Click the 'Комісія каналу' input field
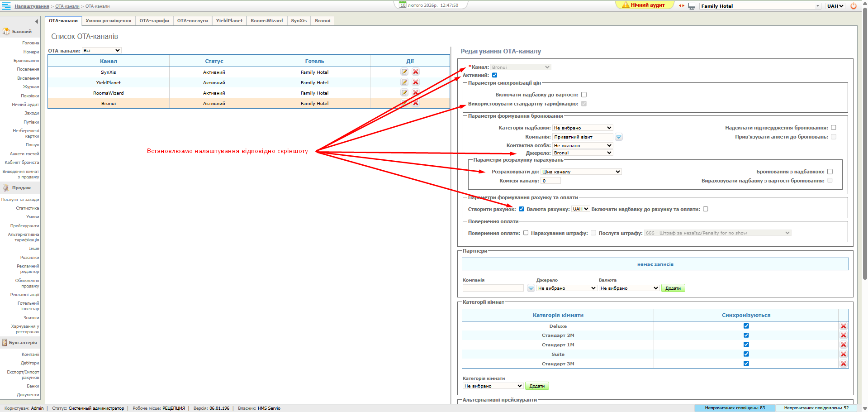The image size is (868, 412). click(550, 181)
